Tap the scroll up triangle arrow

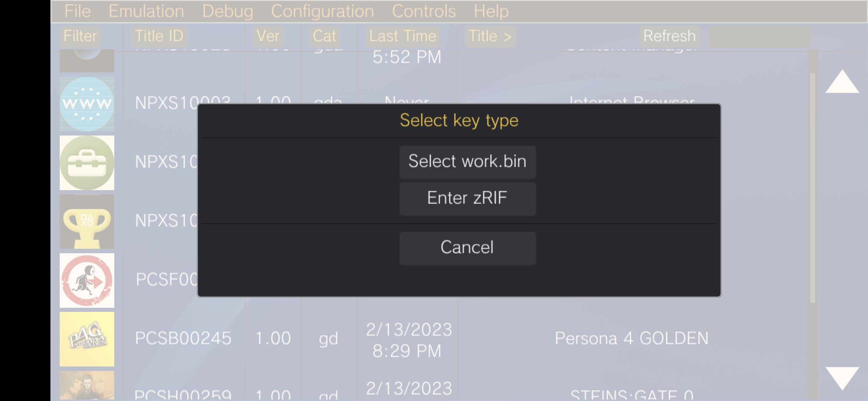click(842, 81)
